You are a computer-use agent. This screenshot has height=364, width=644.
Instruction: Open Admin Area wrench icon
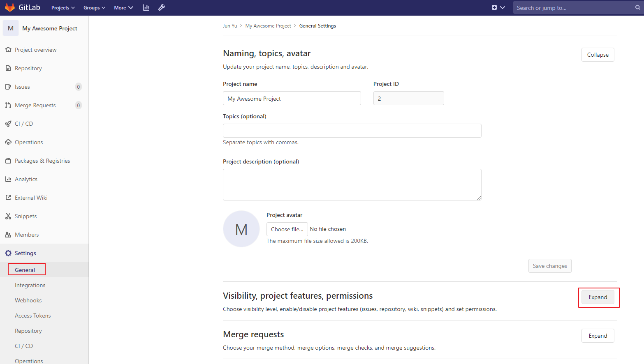(x=162, y=7)
